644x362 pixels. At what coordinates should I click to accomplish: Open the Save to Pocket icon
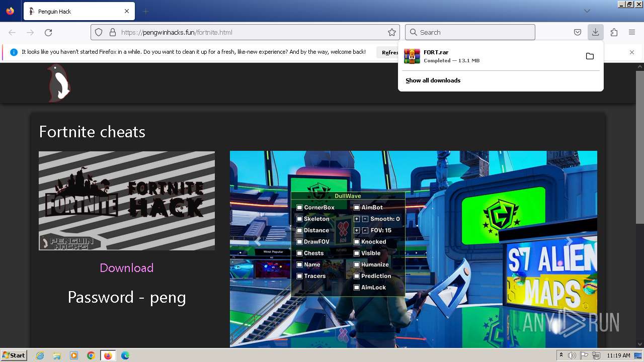578,32
